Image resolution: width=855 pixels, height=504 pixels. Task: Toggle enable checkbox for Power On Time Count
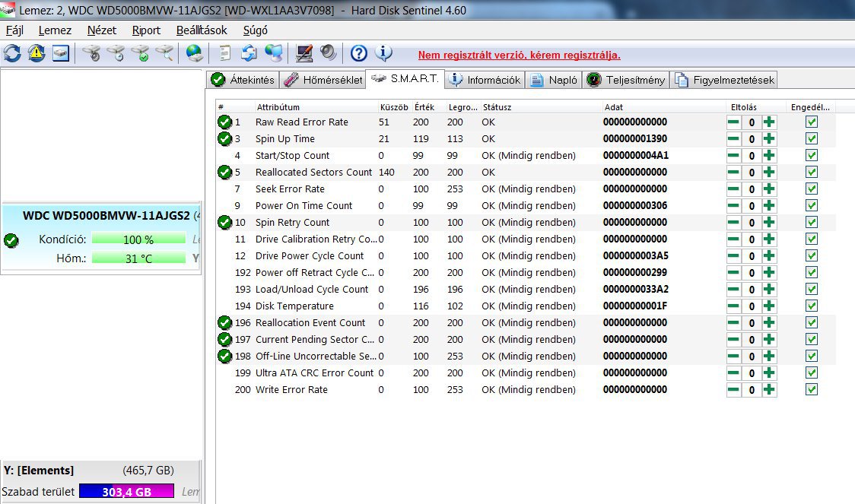[812, 205]
